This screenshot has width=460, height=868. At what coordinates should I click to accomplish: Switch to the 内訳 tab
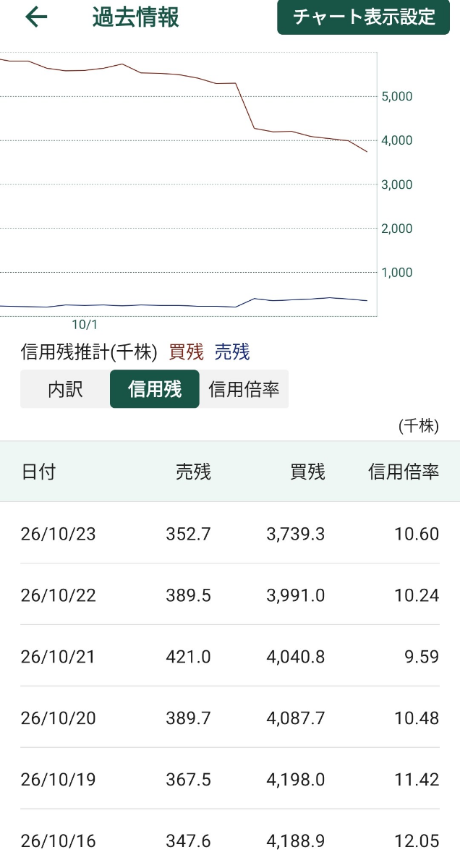tap(65, 389)
